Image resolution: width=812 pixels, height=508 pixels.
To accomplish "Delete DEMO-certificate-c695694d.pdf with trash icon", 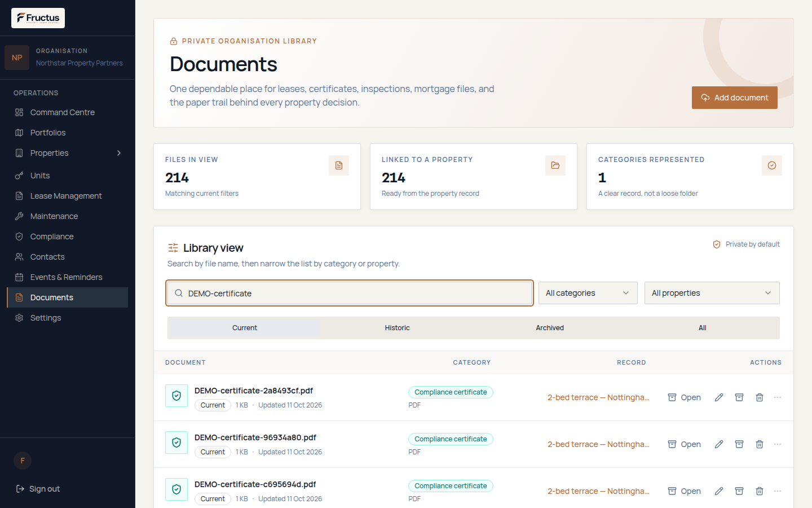I will click(x=760, y=491).
